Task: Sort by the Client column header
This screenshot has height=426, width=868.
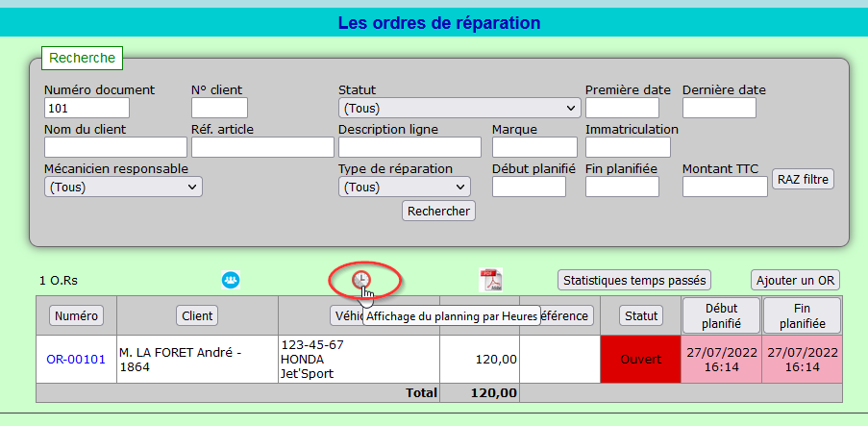Action: 197,314
